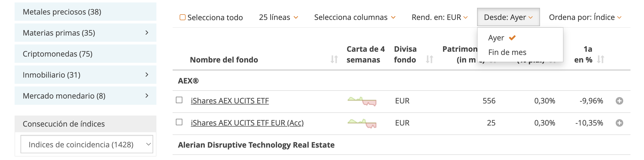644x160 pixels.
Task: Expand Mercado monedario category arrow
Action: [147, 96]
